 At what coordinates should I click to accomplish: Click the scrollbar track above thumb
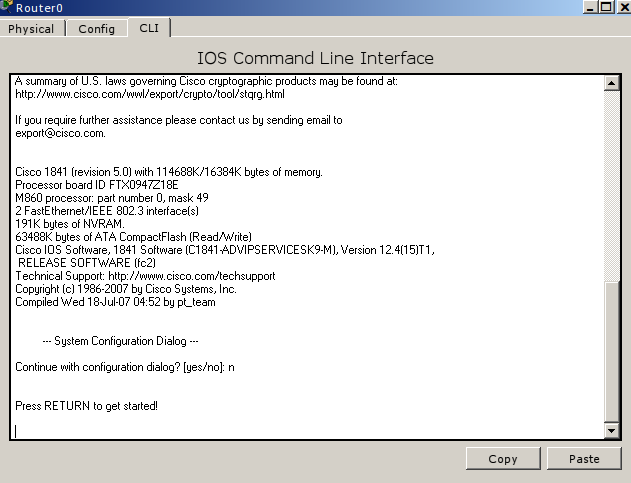611,186
